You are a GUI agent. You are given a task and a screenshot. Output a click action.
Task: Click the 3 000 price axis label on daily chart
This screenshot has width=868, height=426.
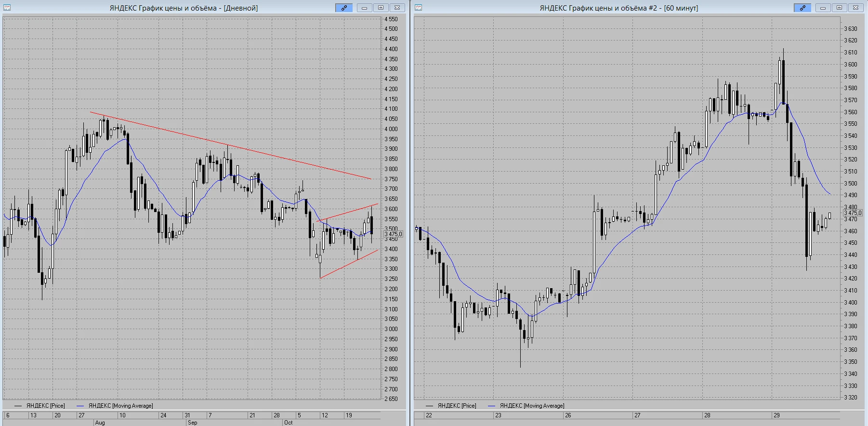(x=391, y=329)
